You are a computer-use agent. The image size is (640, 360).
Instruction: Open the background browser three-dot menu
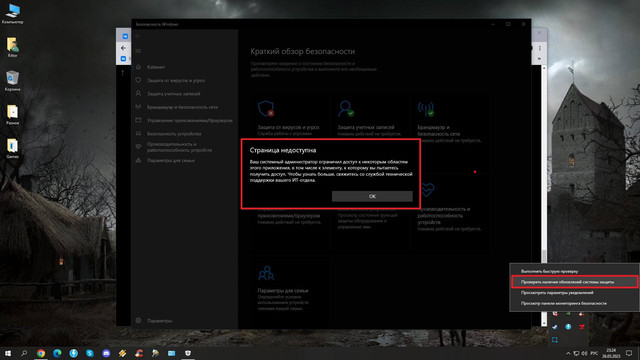coord(540,48)
